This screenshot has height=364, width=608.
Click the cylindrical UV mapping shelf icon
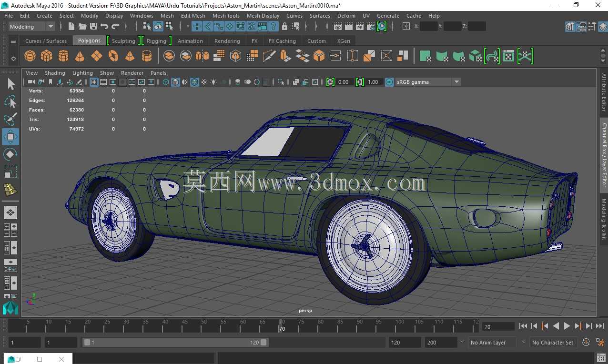coord(442,56)
